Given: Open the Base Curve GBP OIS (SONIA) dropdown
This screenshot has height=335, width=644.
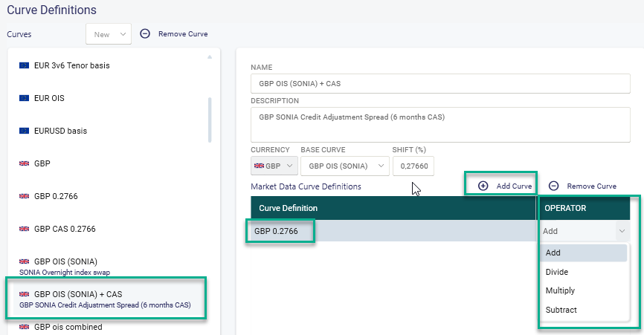Looking at the screenshot, I should click(x=345, y=166).
